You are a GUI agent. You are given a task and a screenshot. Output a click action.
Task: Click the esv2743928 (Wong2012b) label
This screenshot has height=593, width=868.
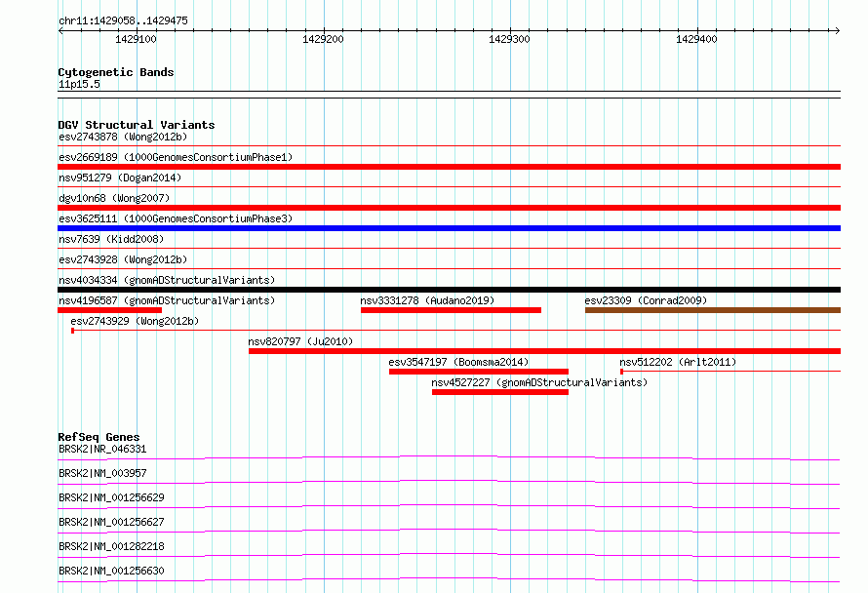[123, 259]
